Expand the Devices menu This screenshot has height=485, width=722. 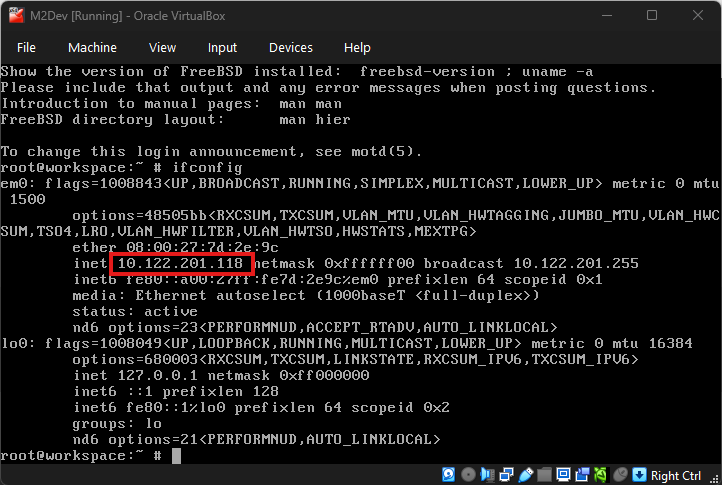pyautogui.click(x=290, y=47)
